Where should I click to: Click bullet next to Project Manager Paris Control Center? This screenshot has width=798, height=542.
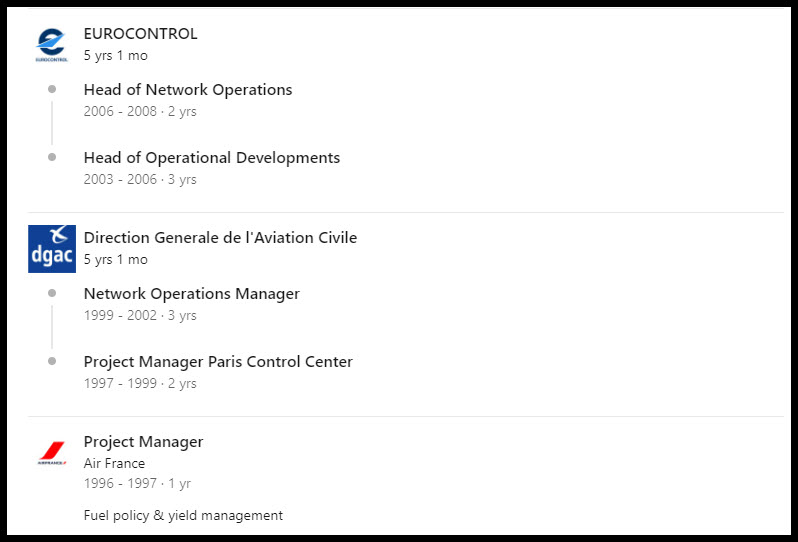pos(52,361)
